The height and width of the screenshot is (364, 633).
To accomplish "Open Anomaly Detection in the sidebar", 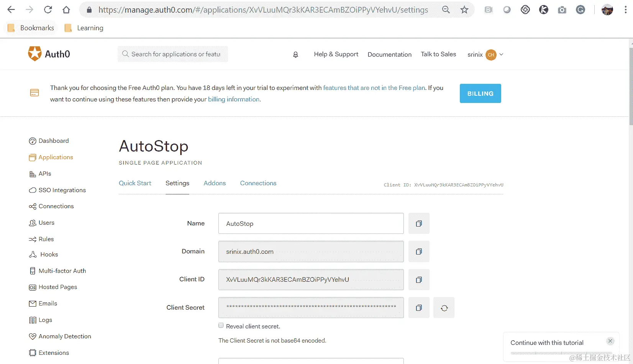I will coord(60,336).
